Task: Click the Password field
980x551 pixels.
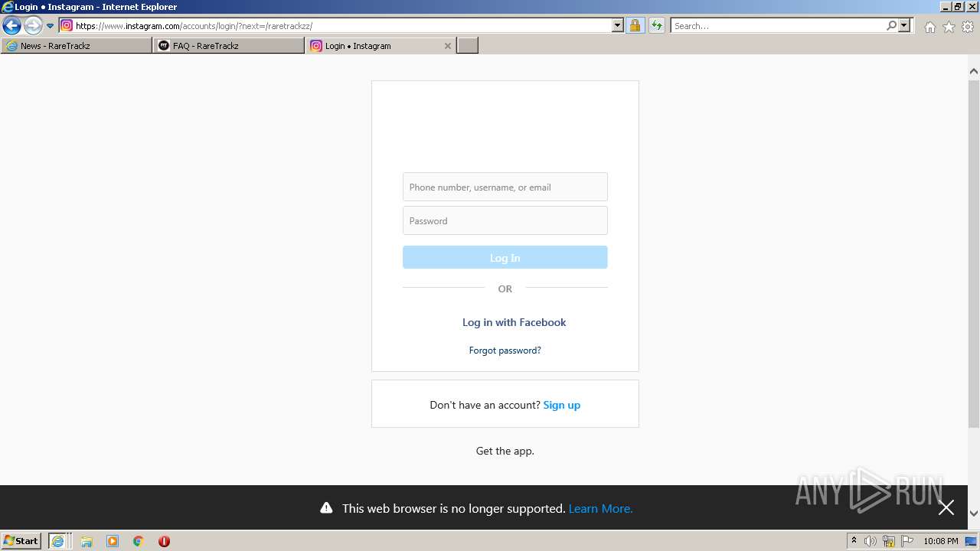Action: coord(505,220)
